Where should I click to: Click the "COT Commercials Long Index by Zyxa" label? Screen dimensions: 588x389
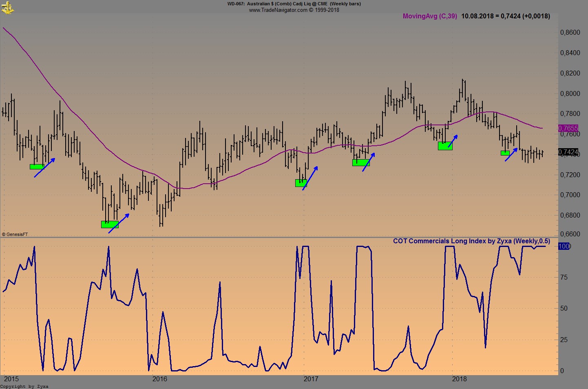[452, 241]
